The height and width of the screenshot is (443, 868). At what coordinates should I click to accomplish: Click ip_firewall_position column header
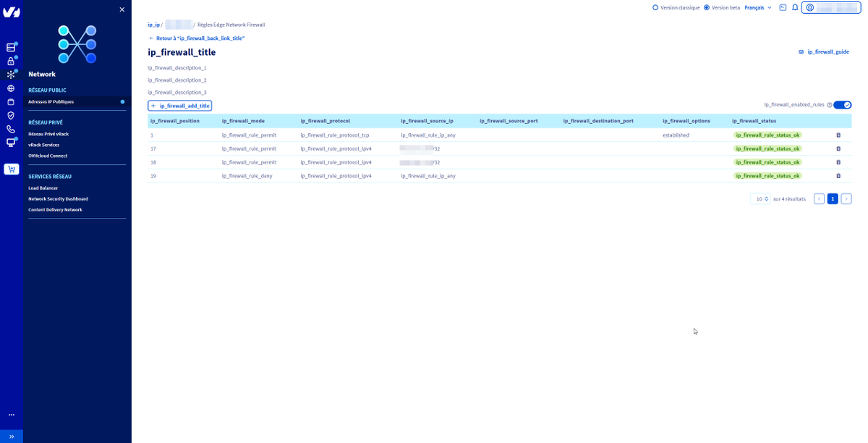175,121
